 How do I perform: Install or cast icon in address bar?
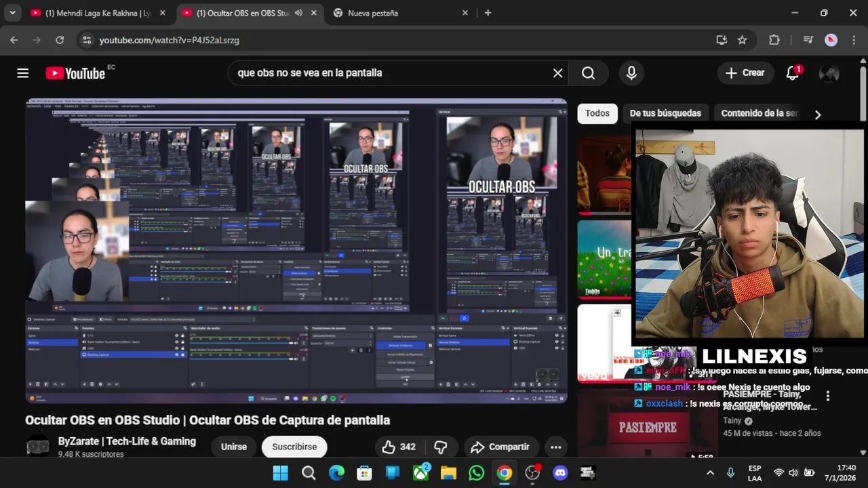pos(722,40)
